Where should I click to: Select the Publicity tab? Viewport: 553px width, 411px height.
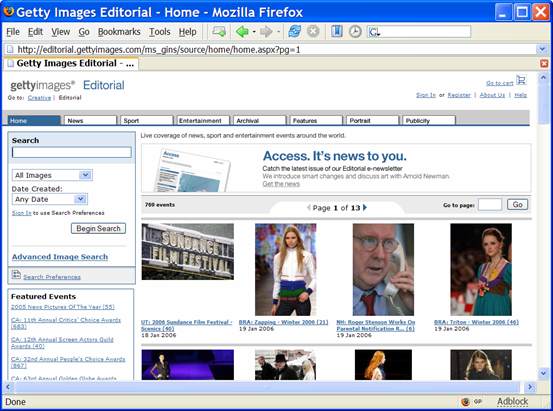pyautogui.click(x=429, y=120)
